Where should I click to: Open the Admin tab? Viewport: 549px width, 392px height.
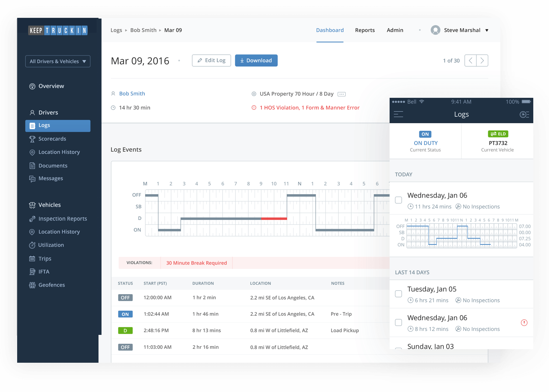[395, 30]
